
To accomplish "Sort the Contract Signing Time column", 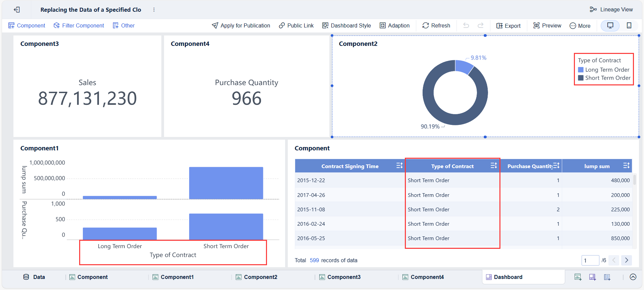I will click(399, 165).
